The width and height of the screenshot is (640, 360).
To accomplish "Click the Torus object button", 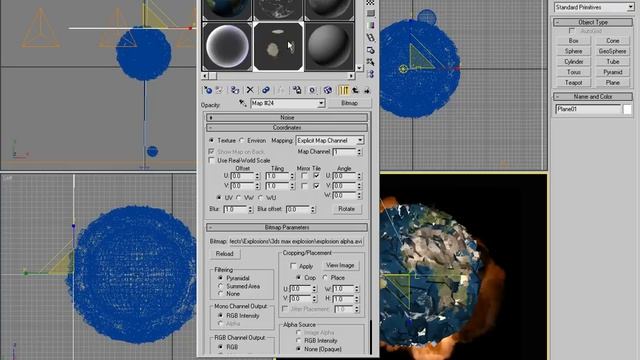I will [x=573, y=72].
